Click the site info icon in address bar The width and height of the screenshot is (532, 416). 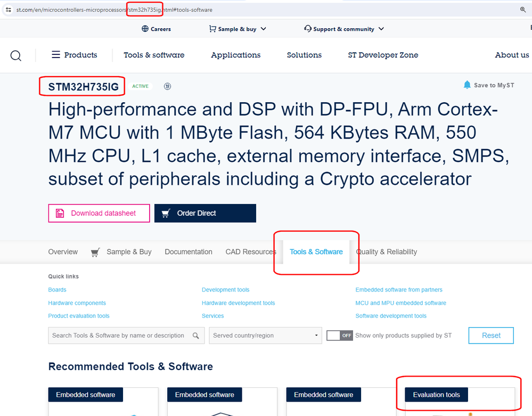click(9, 10)
